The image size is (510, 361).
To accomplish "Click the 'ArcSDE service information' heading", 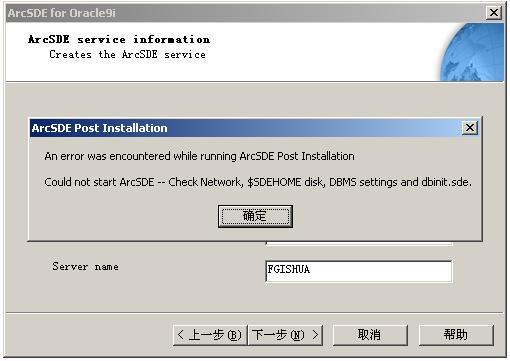I will tap(119, 39).
